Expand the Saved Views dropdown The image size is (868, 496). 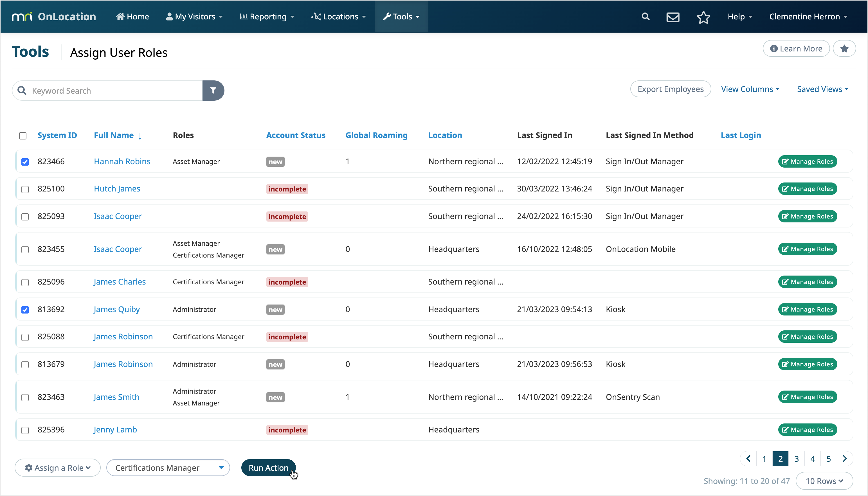[823, 89]
